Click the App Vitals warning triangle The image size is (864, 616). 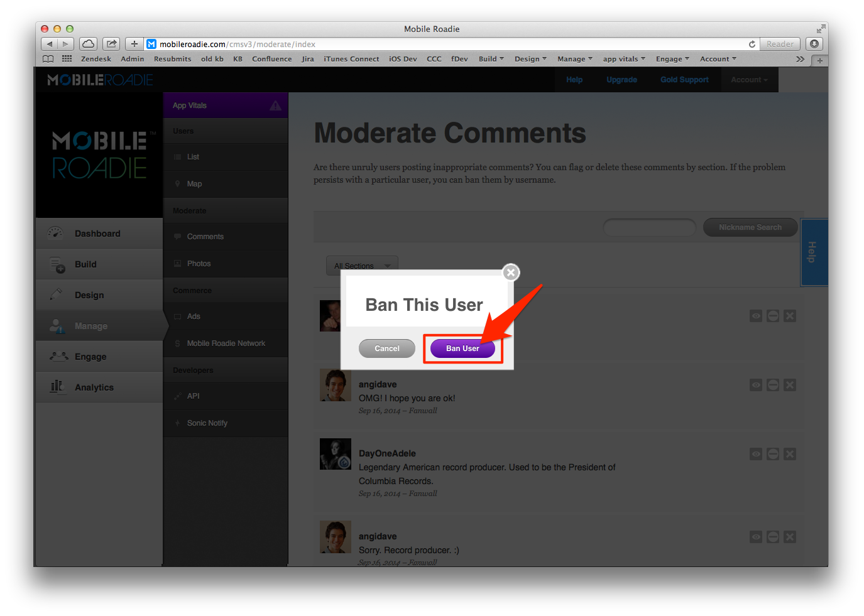pos(275,105)
